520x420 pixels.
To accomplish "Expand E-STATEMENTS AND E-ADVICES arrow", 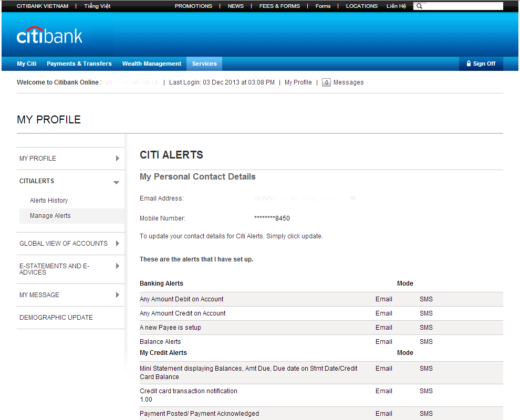I will coord(118,266).
